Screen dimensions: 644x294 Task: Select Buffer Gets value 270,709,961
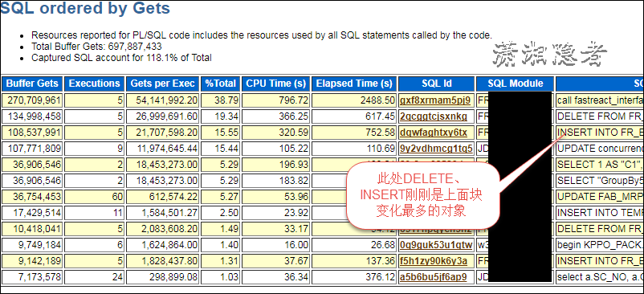[34, 100]
